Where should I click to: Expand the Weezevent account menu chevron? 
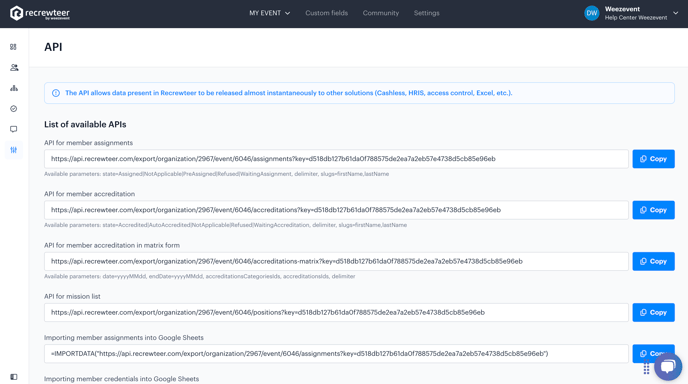pyautogui.click(x=676, y=13)
